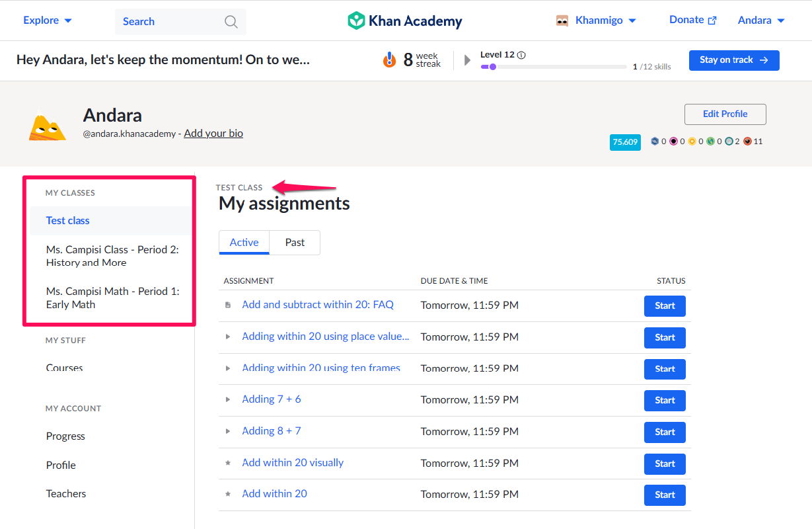This screenshot has height=529, width=812.
Task: Open the Adding 8 + 7 assignment
Action: pos(272,431)
